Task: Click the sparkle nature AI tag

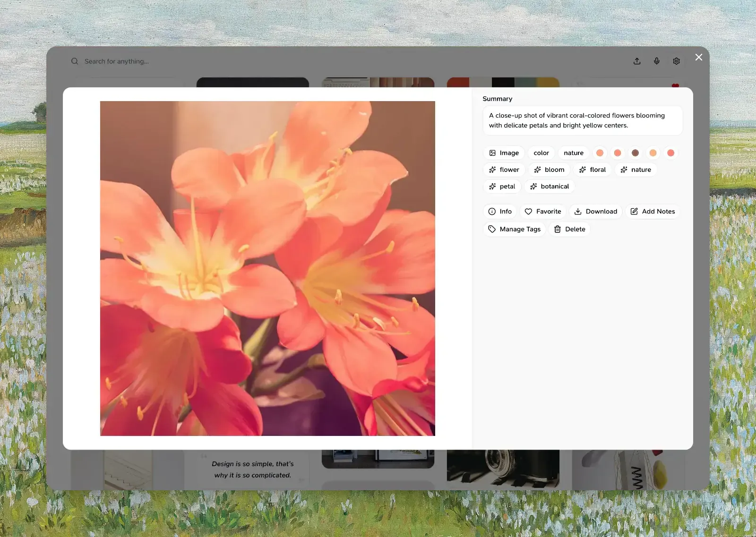Action: pos(636,170)
